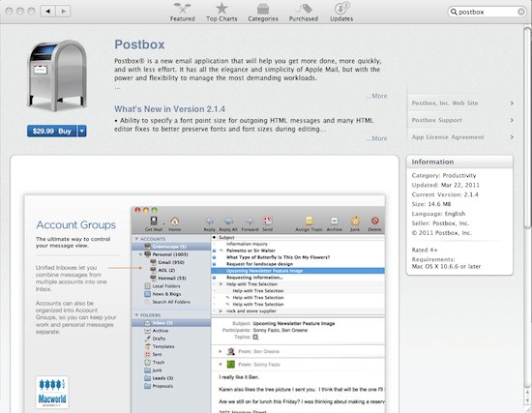Select Search All Folders item
Viewport: 532px width, 413px height.
(171, 302)
